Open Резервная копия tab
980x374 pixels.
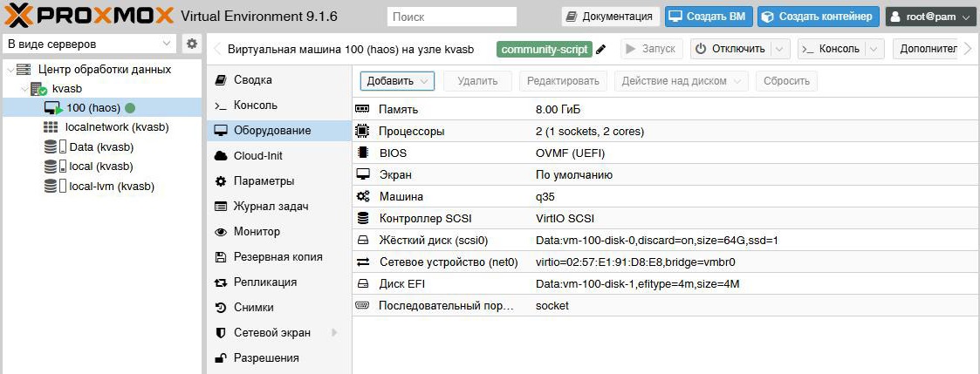[278, 256]
